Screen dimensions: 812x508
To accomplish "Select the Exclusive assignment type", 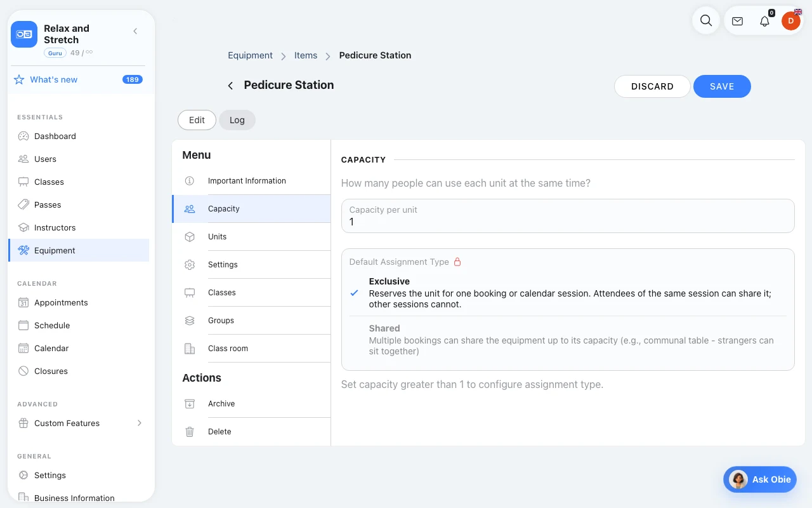I will (x=568, y=293).
